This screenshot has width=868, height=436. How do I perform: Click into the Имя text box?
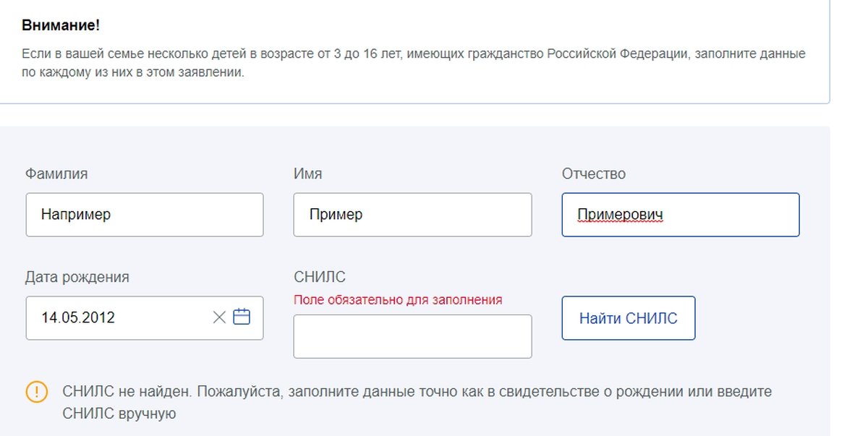pos(412,215)
